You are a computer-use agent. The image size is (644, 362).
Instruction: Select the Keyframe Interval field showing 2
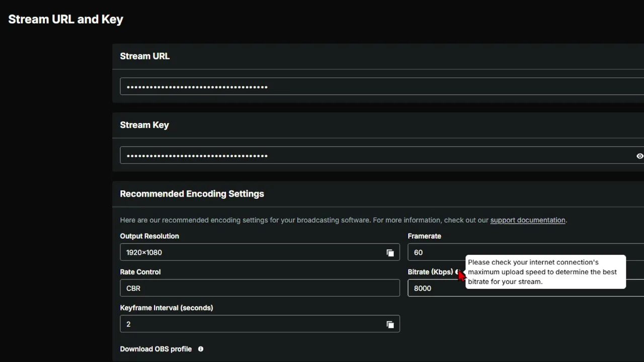(x=260, y=324)
